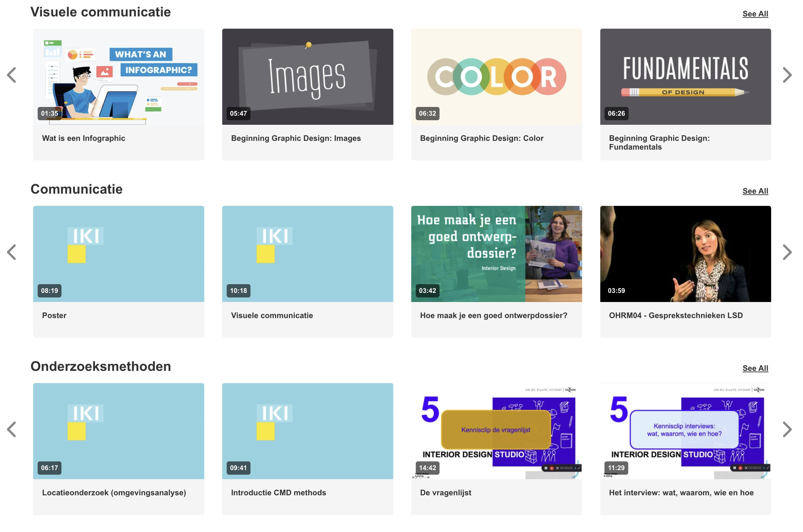Play the Images video thumbnail
This screenshot has height=532, width=803.
pos(308,77)
